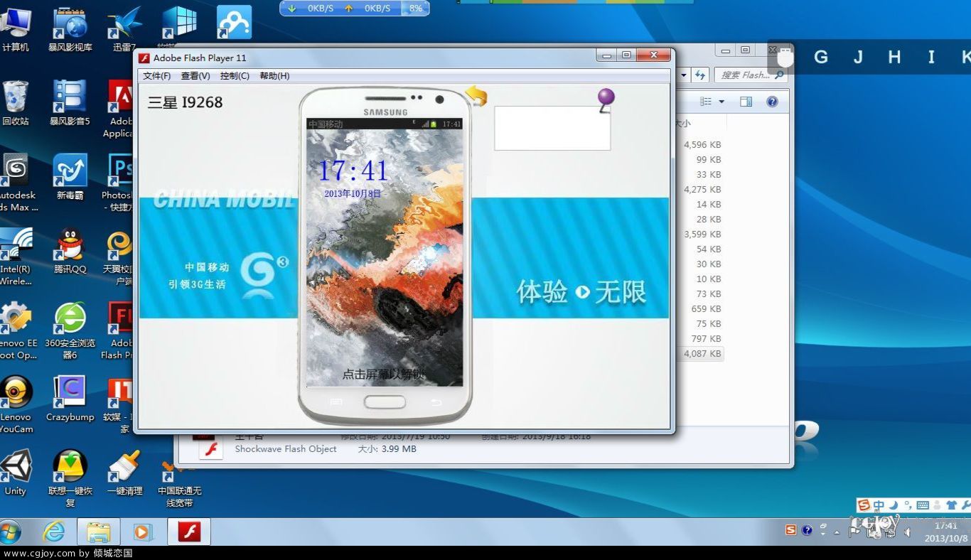
Task: Open the 查看(V) menu in Flash Player
Action: (x=195, y=76)
